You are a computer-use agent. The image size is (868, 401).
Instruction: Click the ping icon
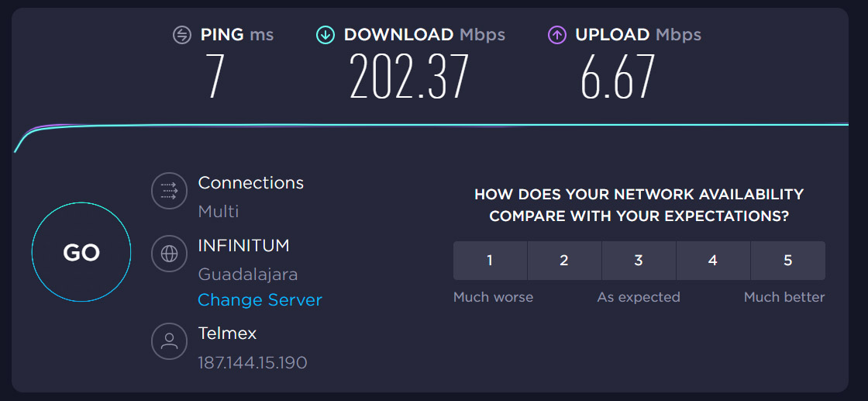[x=181, y=35]
